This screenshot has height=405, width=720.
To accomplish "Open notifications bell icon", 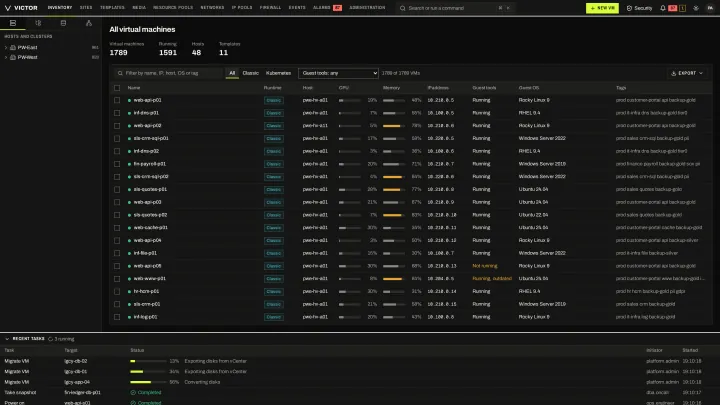I will (663, 8).
